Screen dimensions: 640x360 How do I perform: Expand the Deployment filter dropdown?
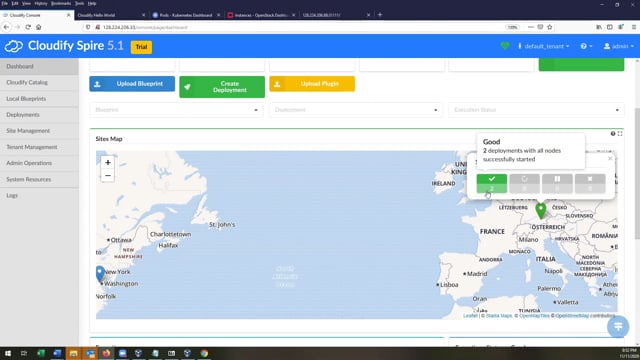click(356, 110)
